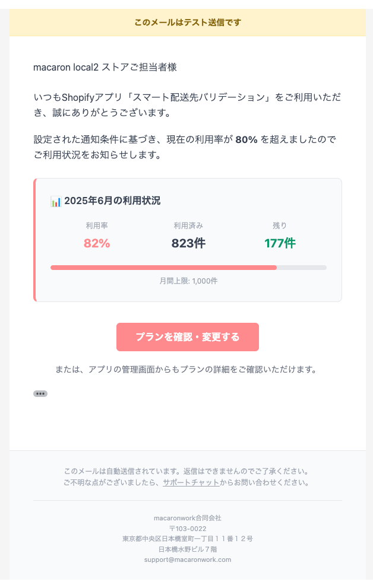This screenshot has height=588, width=373.
Task: Click the 日本橋水野ビル7階 address line
Action: click(188, 549)
